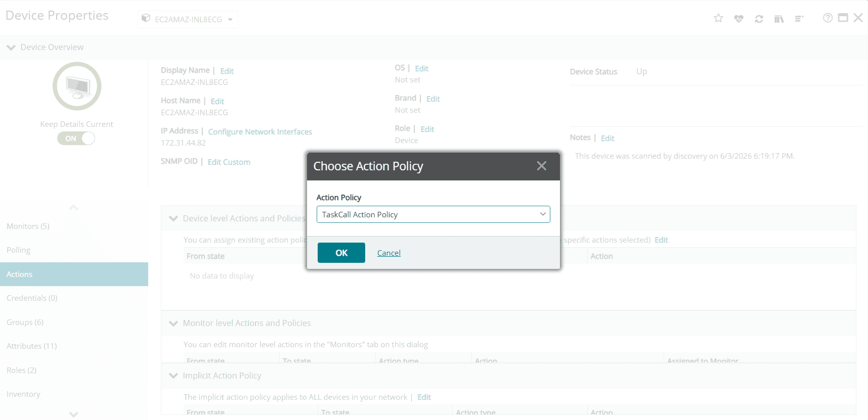
Task: Toggle Keep Details Current switch
Action: (76, 138)
